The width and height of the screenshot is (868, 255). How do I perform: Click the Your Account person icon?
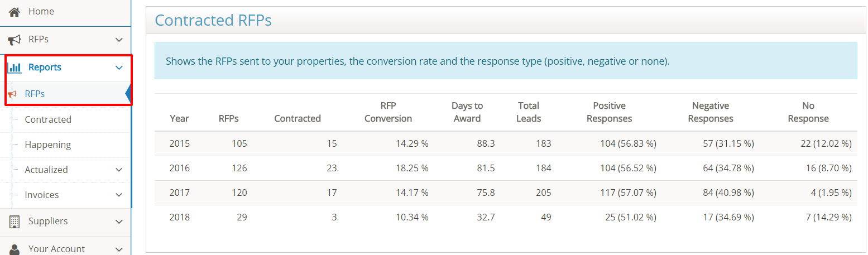pyautogui.click(x=15, y=249)
